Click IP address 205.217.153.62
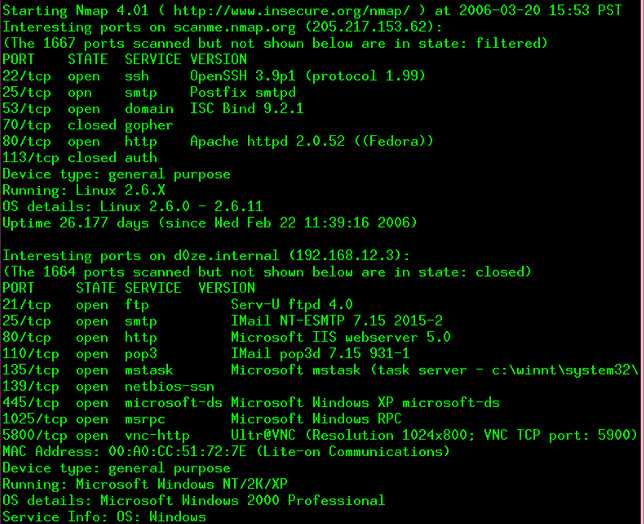This screenshot has height=524, width=644. point(370,26)
